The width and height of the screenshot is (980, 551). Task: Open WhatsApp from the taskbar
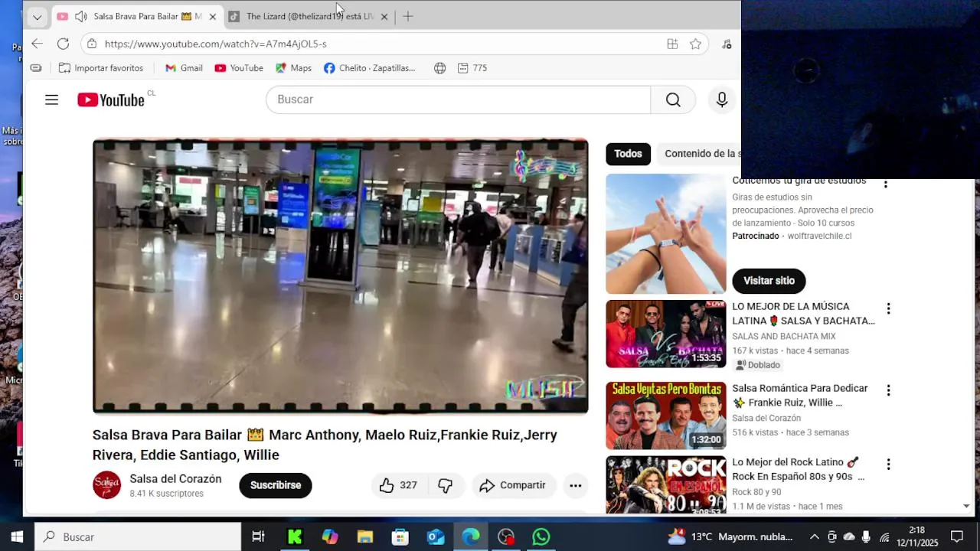541,536
